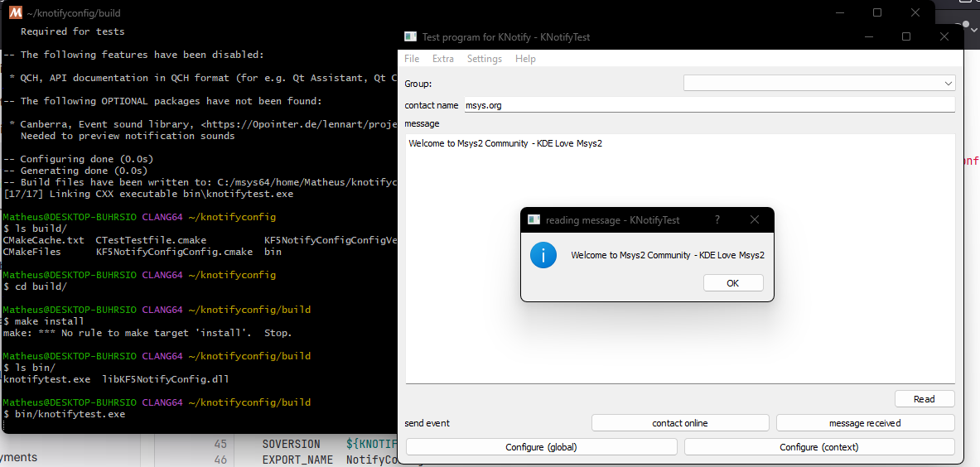Click OK in the reading message dialog

pyautogui.click(x=732, y=283)
